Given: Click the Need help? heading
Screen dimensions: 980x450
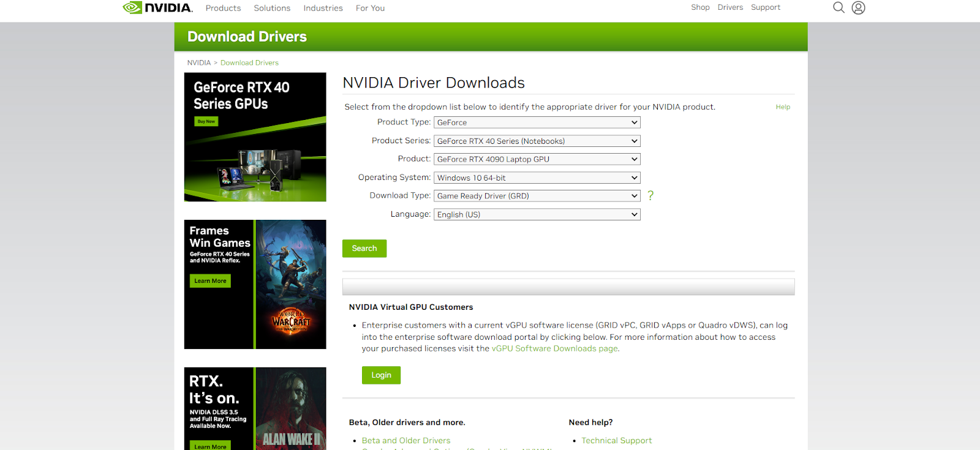Looking at the screenshot, I should point(590,422).
